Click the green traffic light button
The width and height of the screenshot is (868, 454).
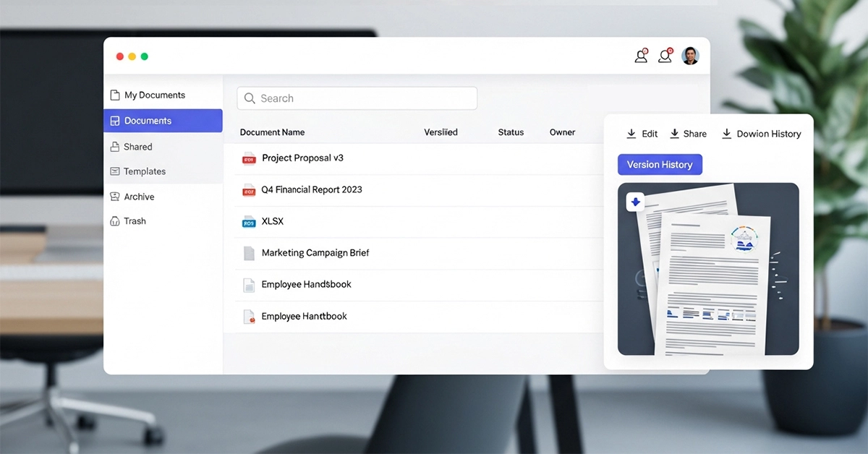(x=144, y=56)
